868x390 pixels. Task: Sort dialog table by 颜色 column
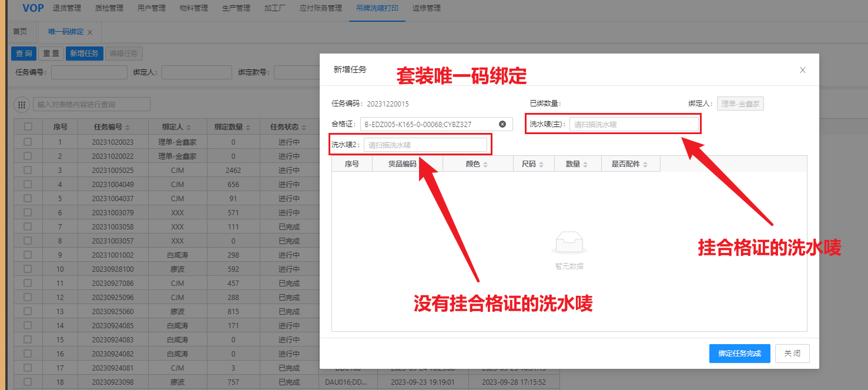[485, 165]
